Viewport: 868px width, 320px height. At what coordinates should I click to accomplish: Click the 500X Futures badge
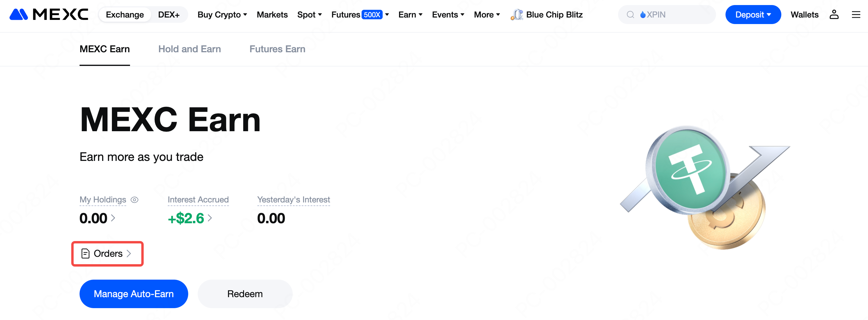pos(372,15)
